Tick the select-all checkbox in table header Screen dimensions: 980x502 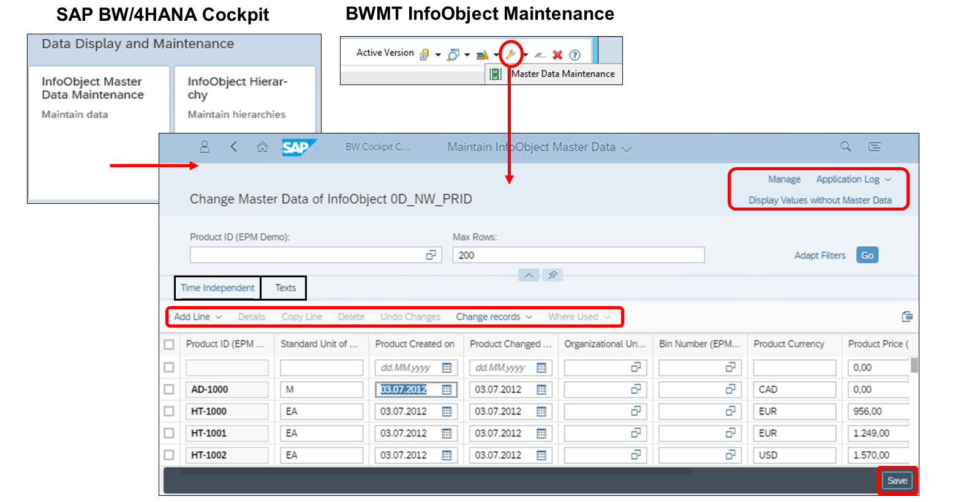169,345
